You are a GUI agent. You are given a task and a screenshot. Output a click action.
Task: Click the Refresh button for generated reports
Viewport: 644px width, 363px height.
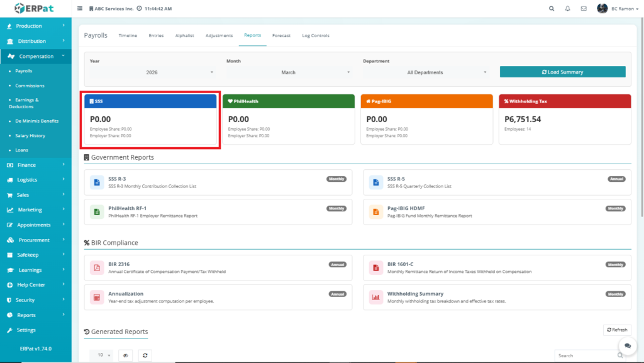pyautogui.click(x=616, y=330)
